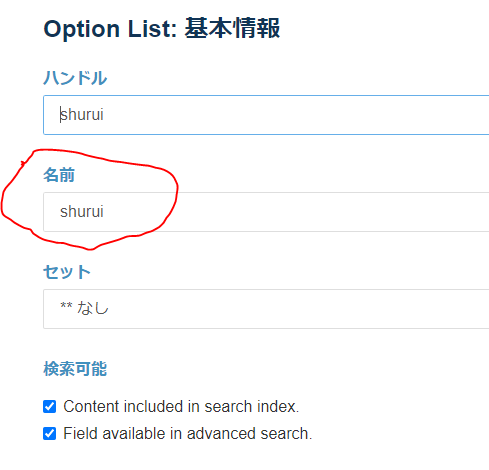Click empty area inside the 名前 field
This screenshot has width=489, height=470.
[300, 212]
